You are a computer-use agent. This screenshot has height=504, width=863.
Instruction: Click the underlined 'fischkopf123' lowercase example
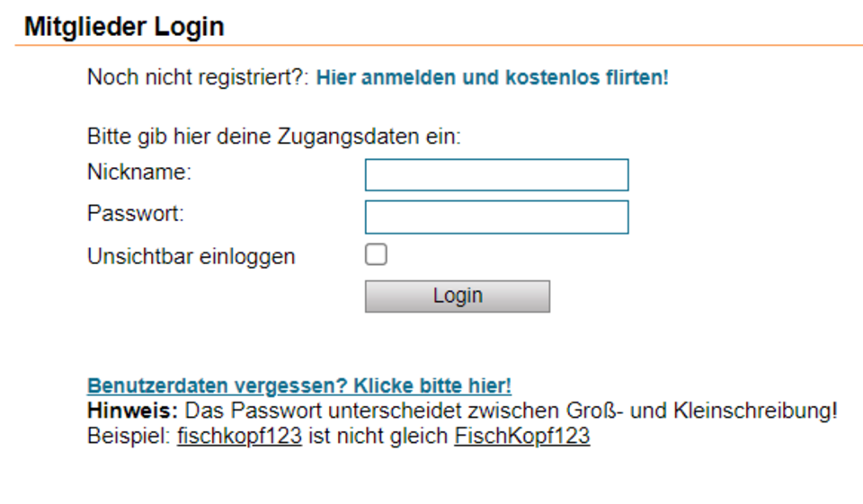(240, 438)
